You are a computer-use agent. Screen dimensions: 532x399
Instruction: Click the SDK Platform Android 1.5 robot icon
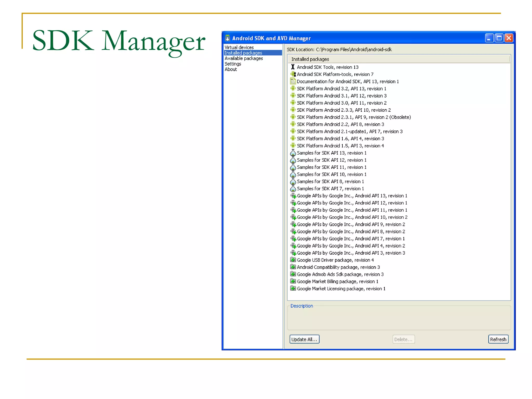click(293, 146)
